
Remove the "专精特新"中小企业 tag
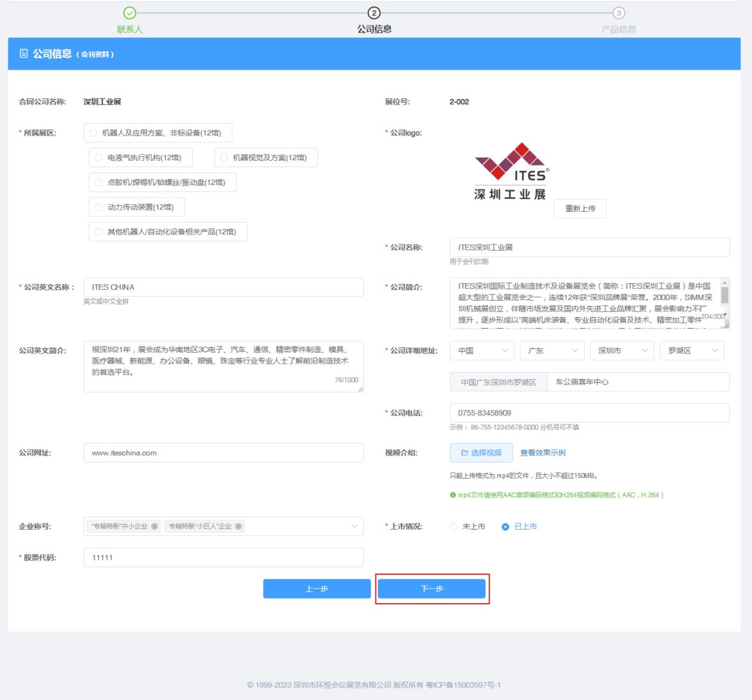[x=154, y=526]
